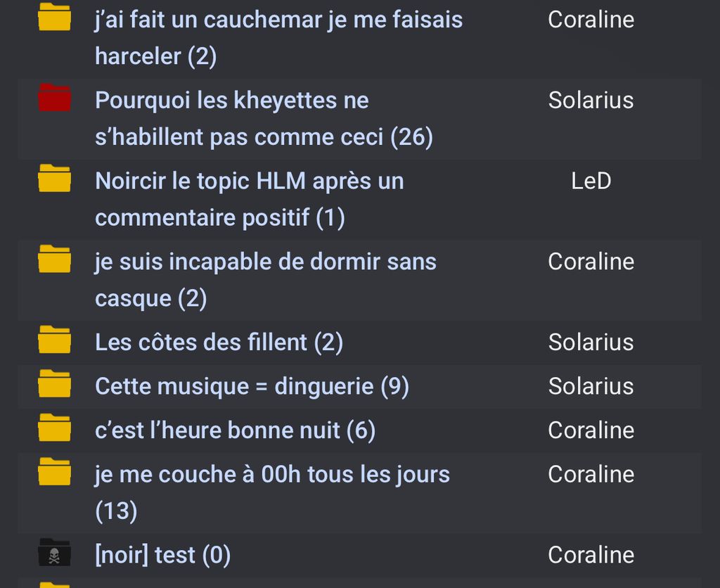The height and width of the screenshot is (588, 720).
Task: Open the "c'est l'heure bonne nuit" topic
Action: (x=235, y=430)
